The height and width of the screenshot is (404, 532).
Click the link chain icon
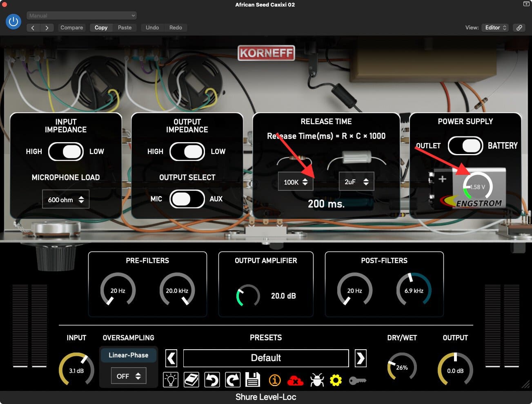pos(519,27)
